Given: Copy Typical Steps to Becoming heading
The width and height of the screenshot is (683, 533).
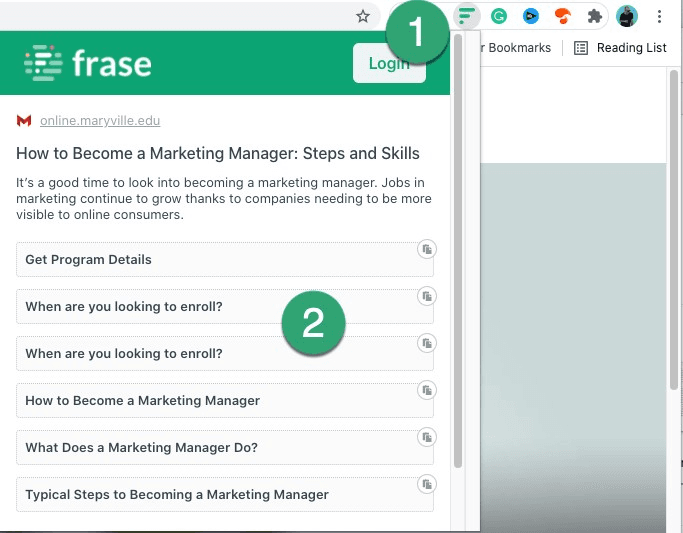Looking at the screenshot, I should point(426,485).
